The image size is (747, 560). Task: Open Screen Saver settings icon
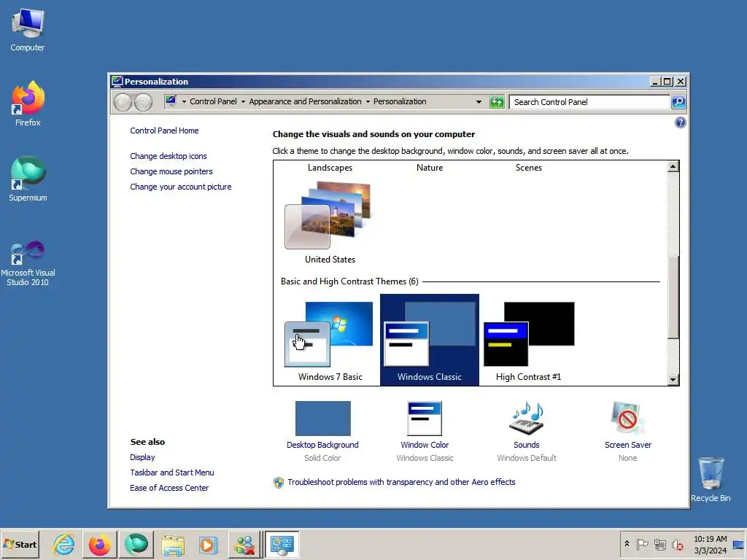click(x=628, y=418)
